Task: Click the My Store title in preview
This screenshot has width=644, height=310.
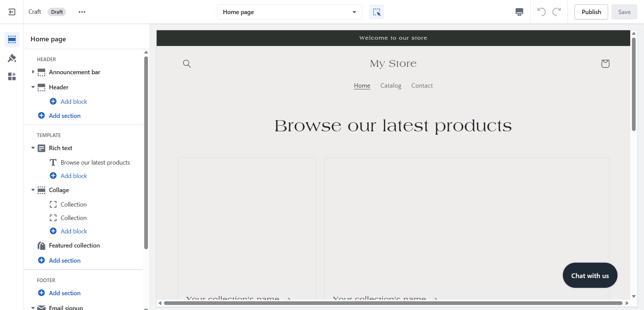Action: coord(393,64)
